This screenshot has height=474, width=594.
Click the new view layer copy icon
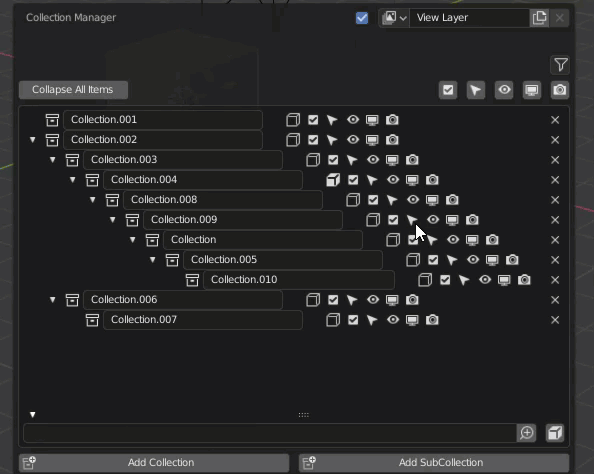click(539, 18)
